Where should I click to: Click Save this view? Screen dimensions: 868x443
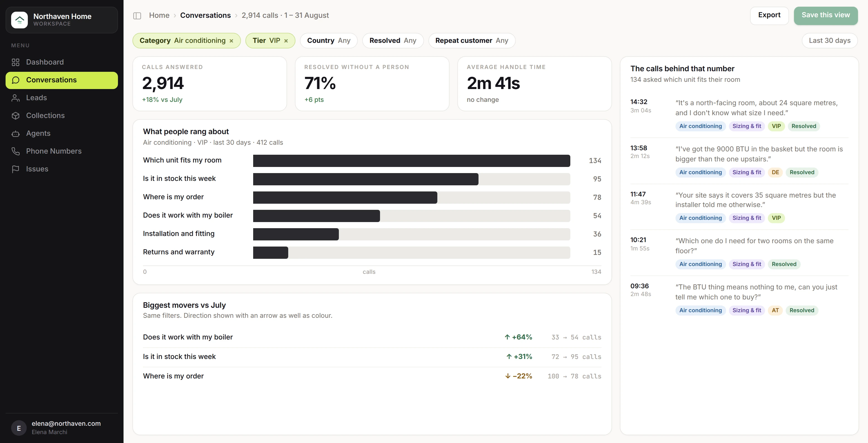(825, 16)
